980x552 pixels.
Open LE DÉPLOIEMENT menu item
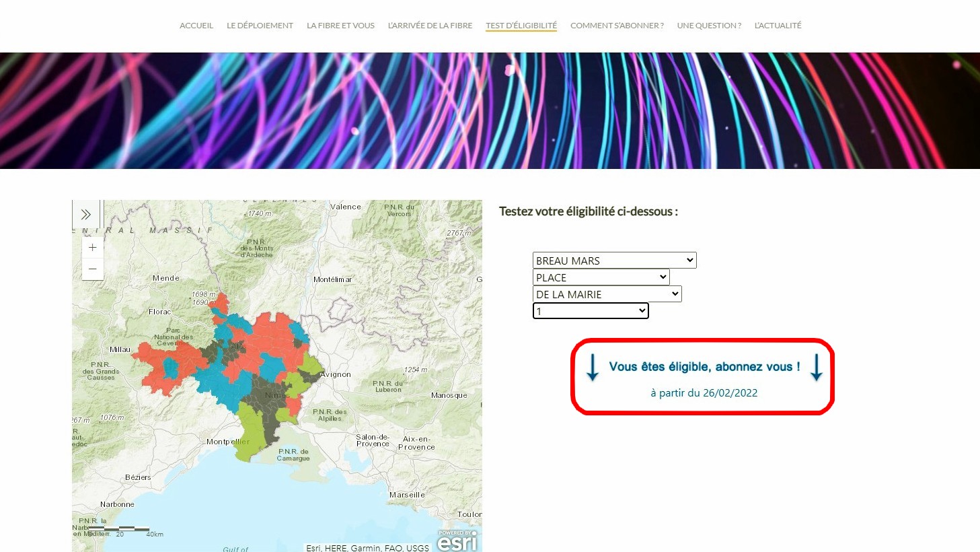point(260,26)
